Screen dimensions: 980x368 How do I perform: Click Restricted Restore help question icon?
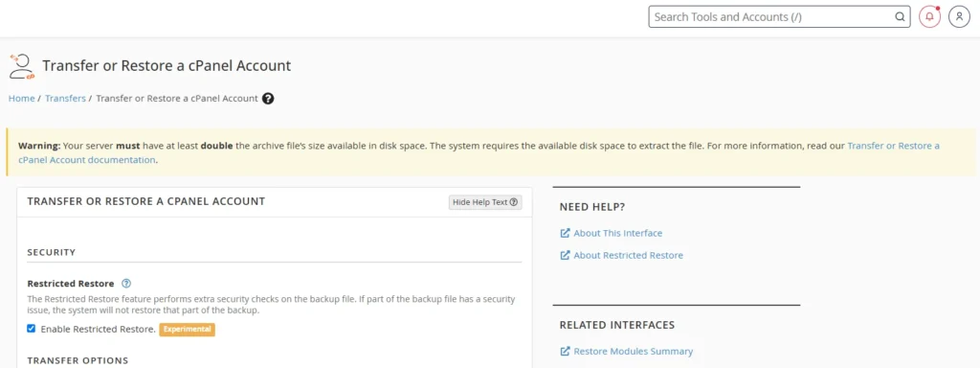(126, 284)
